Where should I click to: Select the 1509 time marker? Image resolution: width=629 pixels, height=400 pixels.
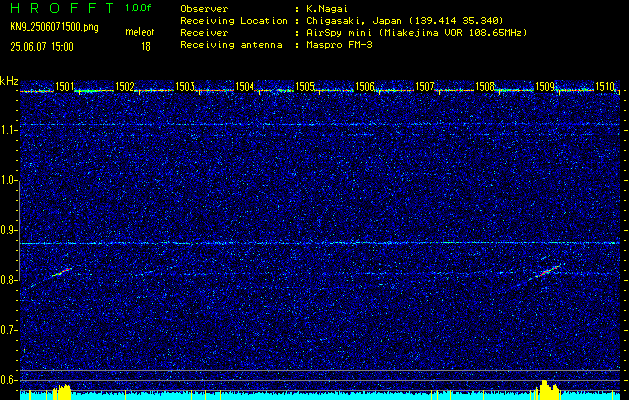(x=545, y=86)
